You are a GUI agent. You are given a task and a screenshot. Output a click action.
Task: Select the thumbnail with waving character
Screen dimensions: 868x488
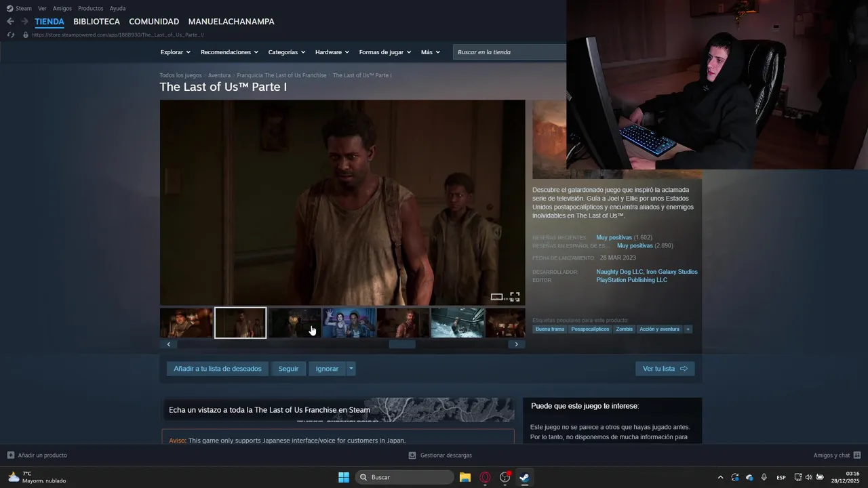point(349,323)
